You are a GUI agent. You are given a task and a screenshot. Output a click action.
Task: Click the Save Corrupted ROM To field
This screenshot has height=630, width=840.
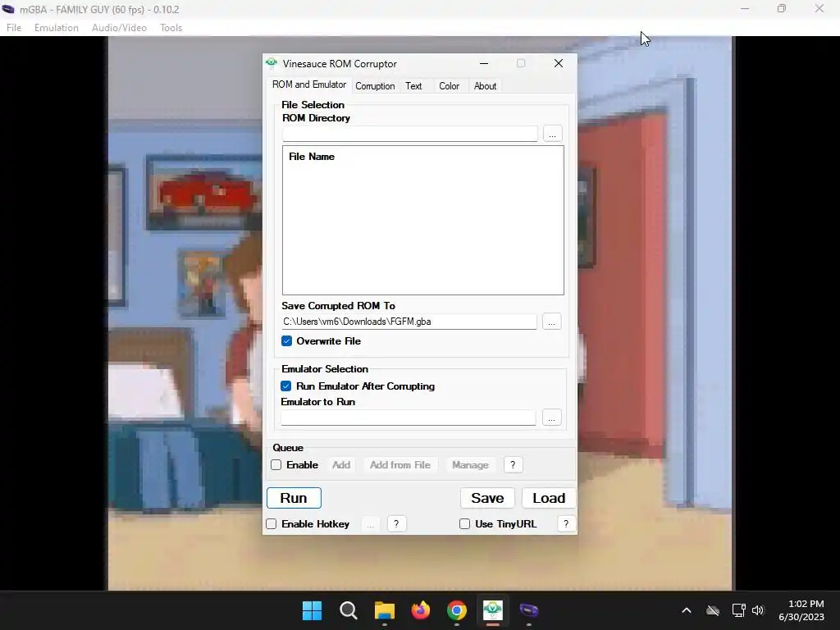pos(409,322)
